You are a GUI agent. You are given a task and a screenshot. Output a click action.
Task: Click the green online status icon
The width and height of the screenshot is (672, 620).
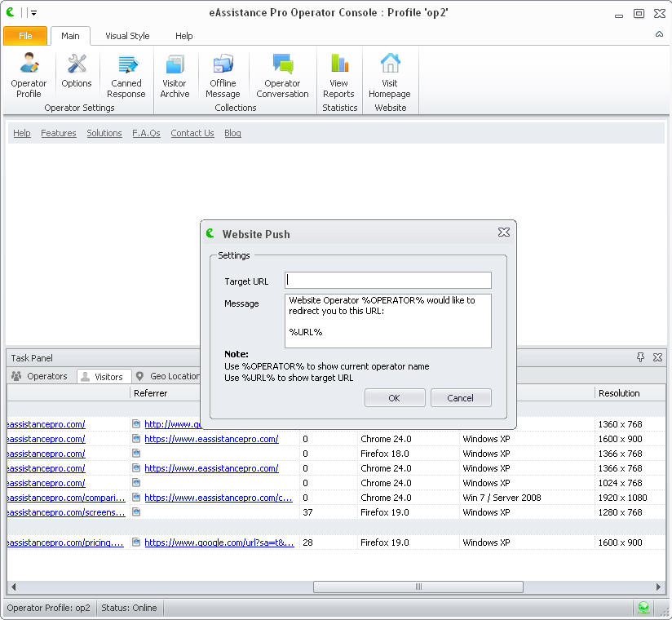(x=643, y=607)
